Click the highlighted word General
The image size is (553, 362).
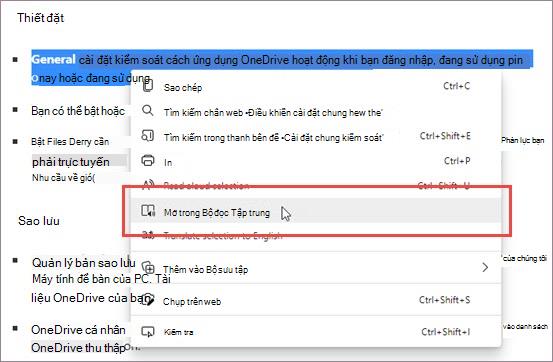click(53, 59)
